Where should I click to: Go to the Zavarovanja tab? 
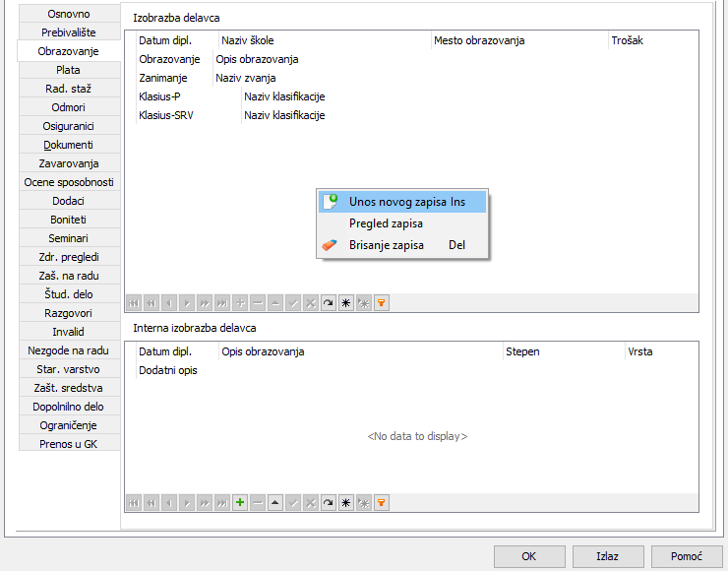point(69,163)
